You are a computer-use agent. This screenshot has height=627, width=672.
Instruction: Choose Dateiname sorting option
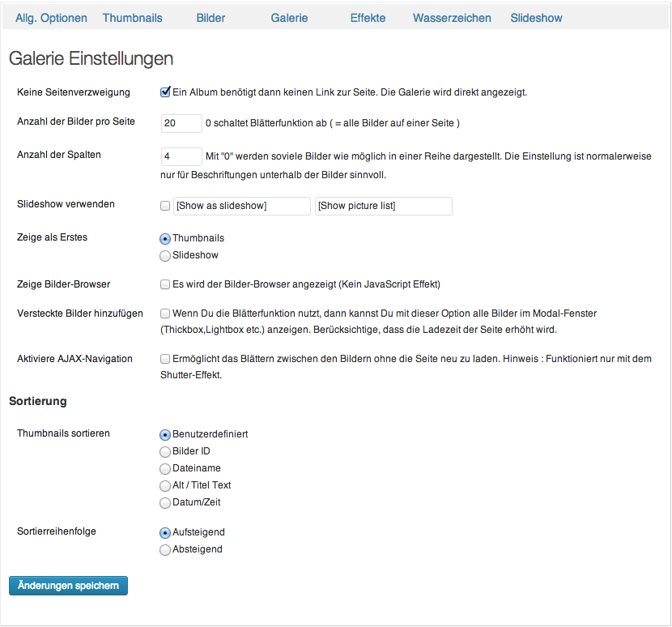(x=165, y=469)
